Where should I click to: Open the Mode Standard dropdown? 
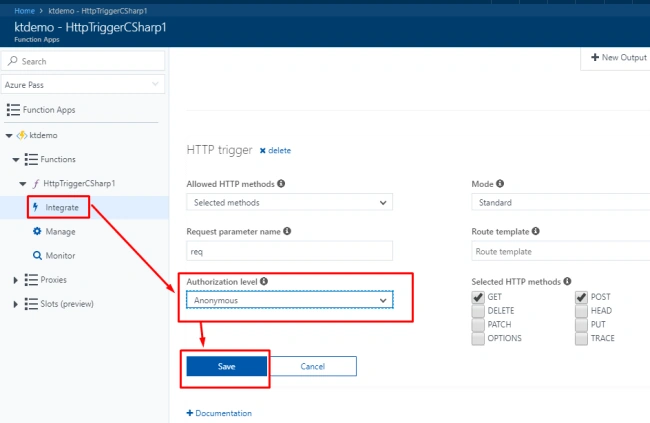coord(560,202)
